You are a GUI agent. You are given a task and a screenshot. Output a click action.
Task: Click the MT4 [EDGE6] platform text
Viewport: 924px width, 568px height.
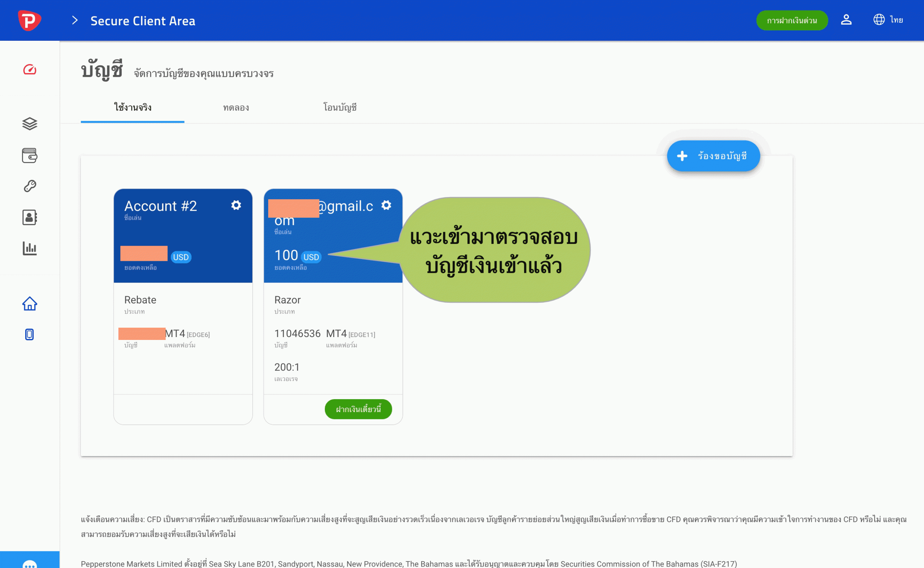187,333
